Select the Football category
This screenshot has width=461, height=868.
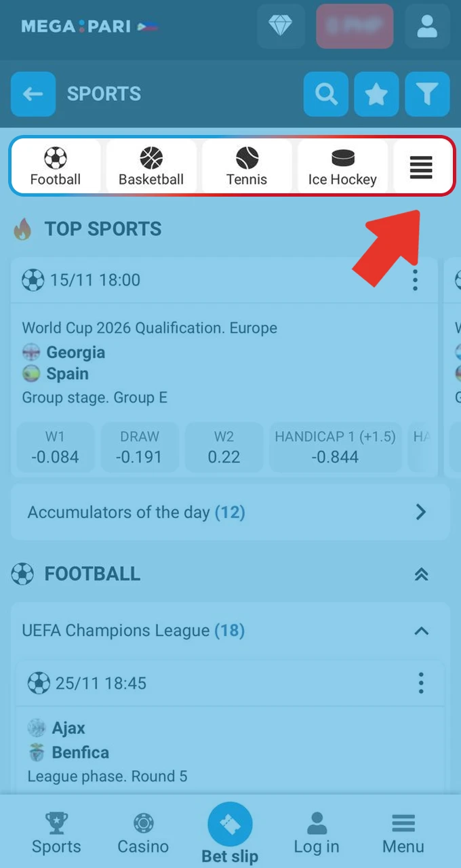click(x=56, y=167)
